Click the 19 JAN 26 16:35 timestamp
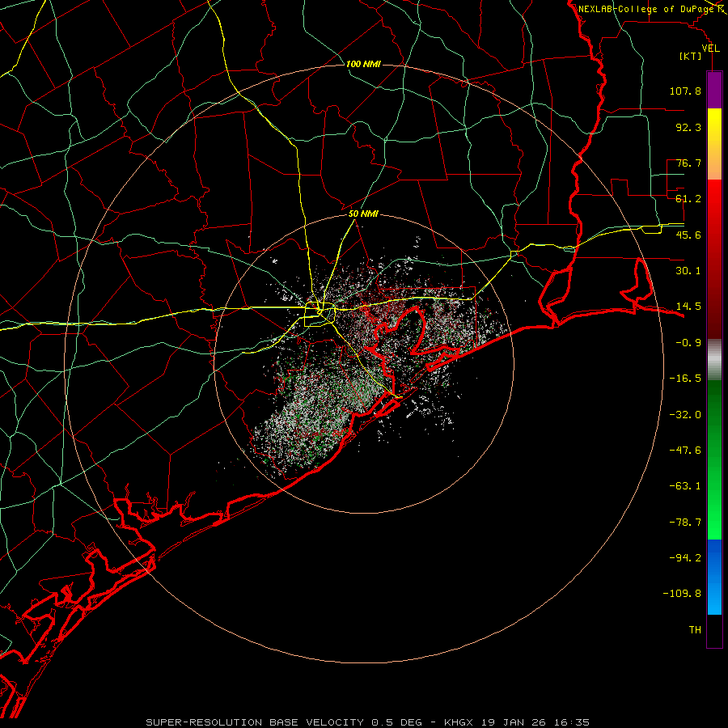Viewport: 728px width, 728px height. click(535, 722)
